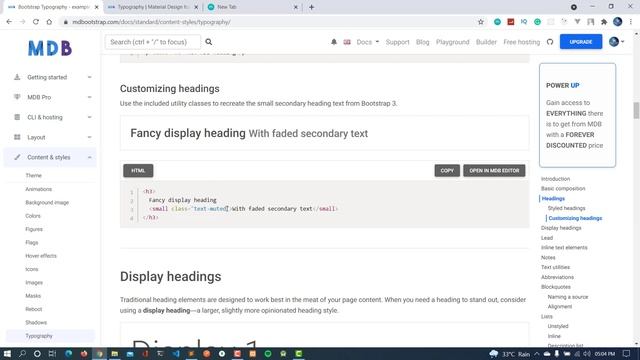Viewport: 640px width, 360px height.
Task: Open Colors in the sidebar
Action: click(33, 216)
